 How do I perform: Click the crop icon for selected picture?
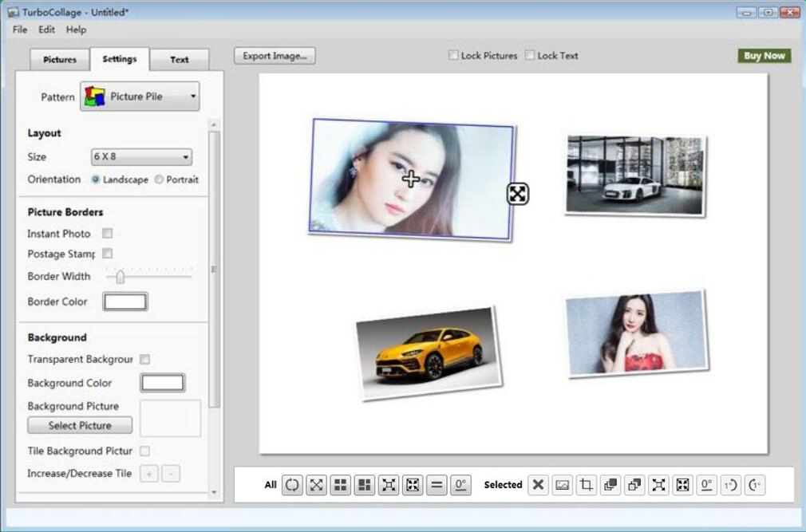pos(587,485)
